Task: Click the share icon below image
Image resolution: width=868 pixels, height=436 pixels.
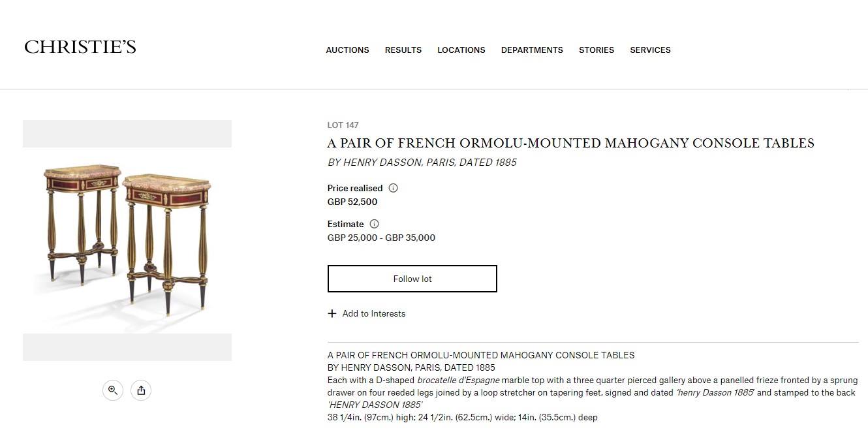Action: pyautogui.click(x=141, y=390)
